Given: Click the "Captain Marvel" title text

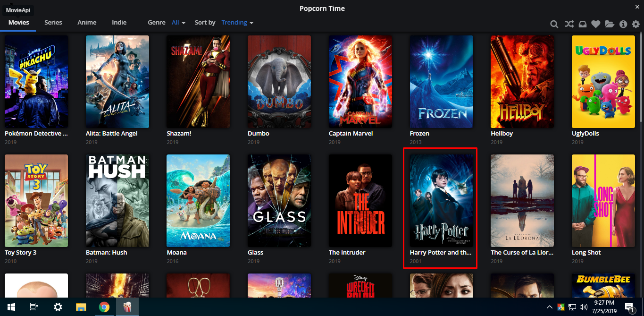Looking at the screenshot, I should pos(351,134).
